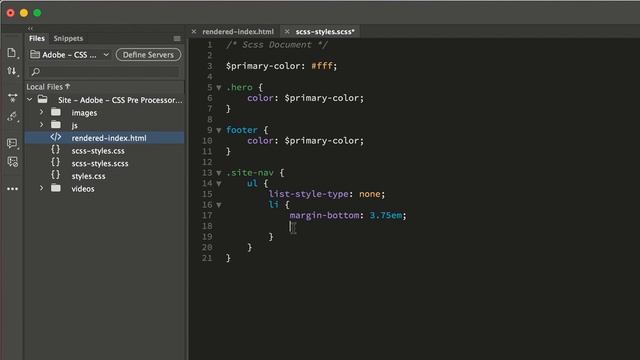Click the curly braces icon of styles.css
This screenshot has width=640, height=360.
(x=56, y=176)
